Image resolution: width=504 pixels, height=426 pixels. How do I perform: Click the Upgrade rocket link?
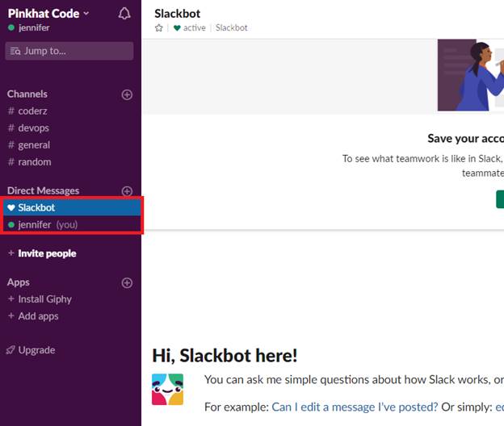[31, 350]
